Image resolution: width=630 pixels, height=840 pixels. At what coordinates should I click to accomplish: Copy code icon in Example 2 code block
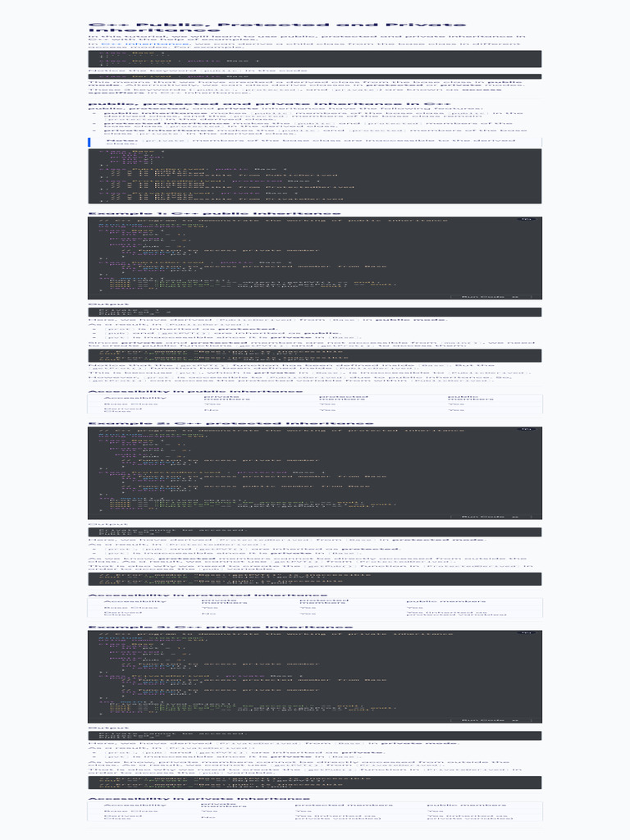[x=526, y=429]
